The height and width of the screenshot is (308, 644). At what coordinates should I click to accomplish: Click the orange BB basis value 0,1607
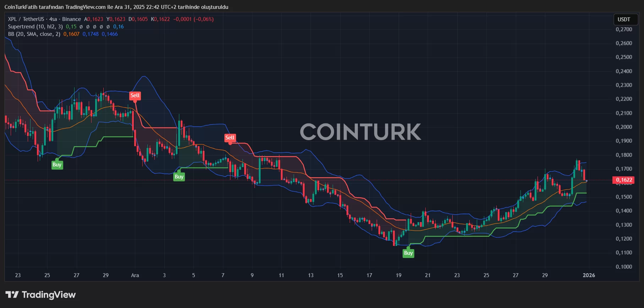71,34
